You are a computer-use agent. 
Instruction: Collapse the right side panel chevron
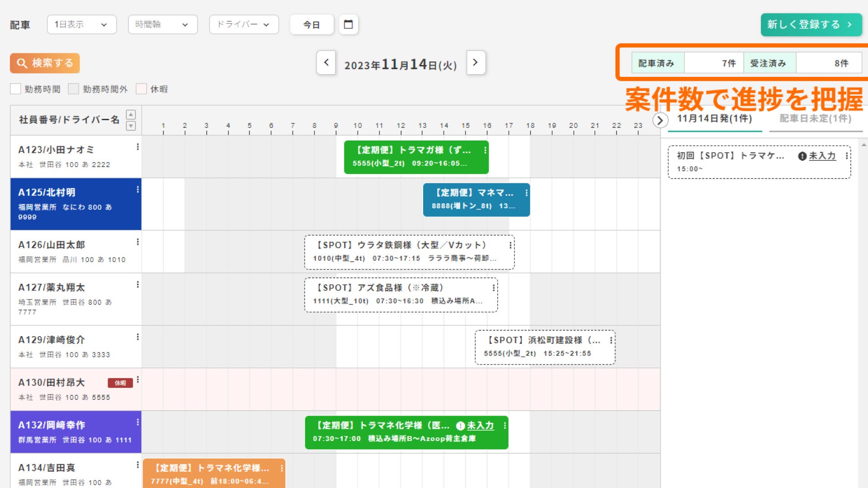tap(660, 120)
